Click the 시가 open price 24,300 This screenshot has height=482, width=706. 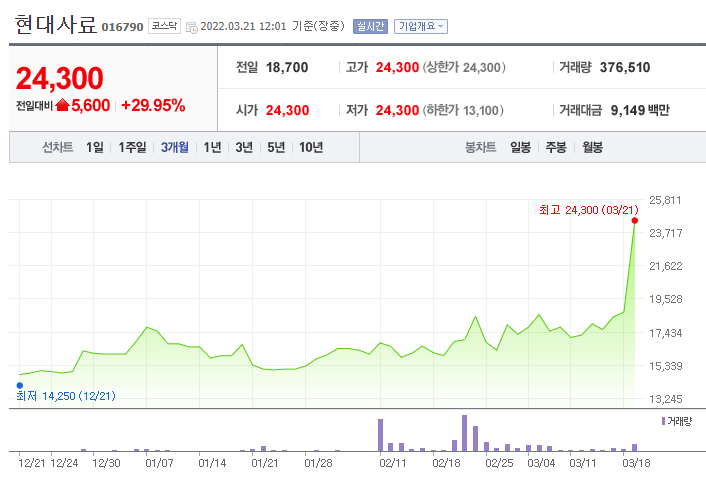(x=287, y=110)
